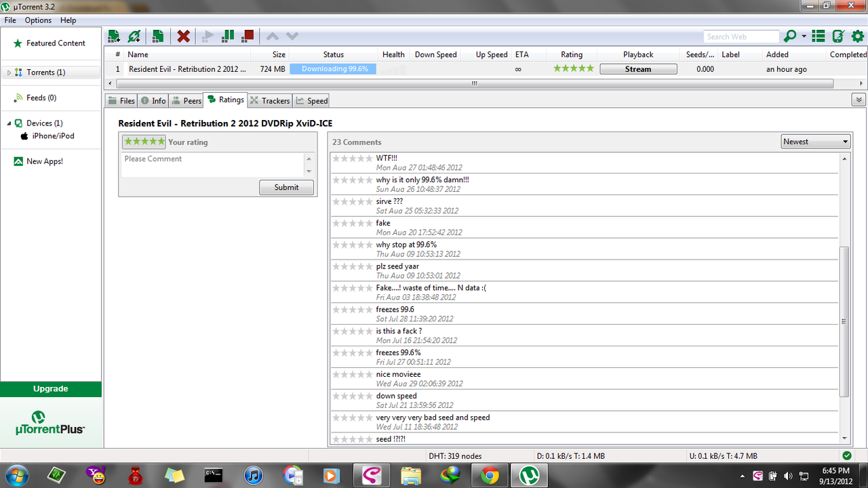The height and width of the screenshot is (488, 868).
Task: Click the Add Torrent toolbar icon
Action: pyautogui.click(x=114, y=36)
